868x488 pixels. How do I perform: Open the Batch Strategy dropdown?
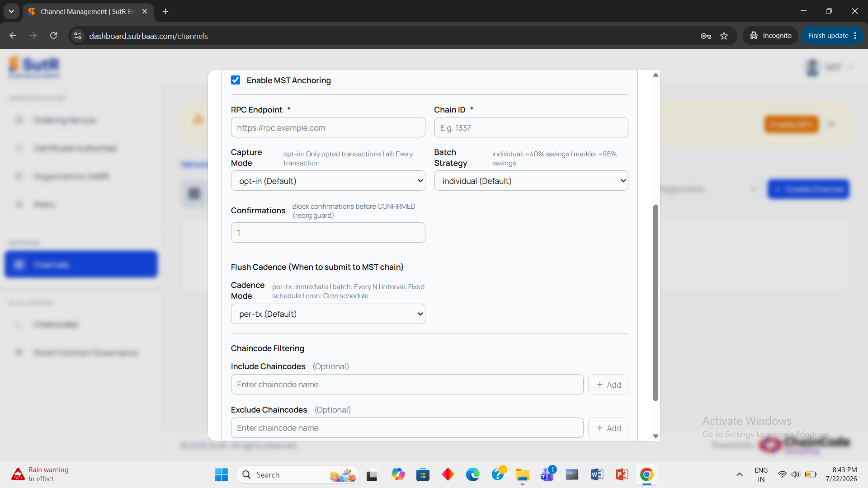tap(531, 181)
